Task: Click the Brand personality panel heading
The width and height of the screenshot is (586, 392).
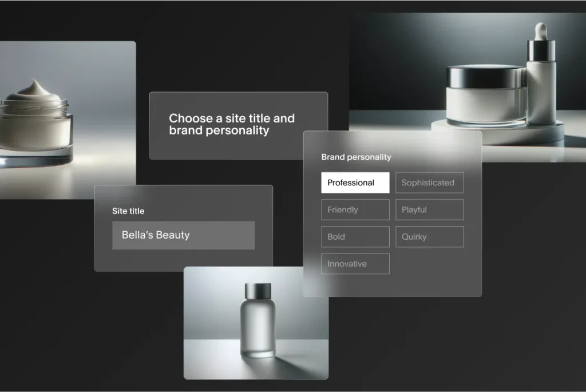Action: [x=356, y=157]
